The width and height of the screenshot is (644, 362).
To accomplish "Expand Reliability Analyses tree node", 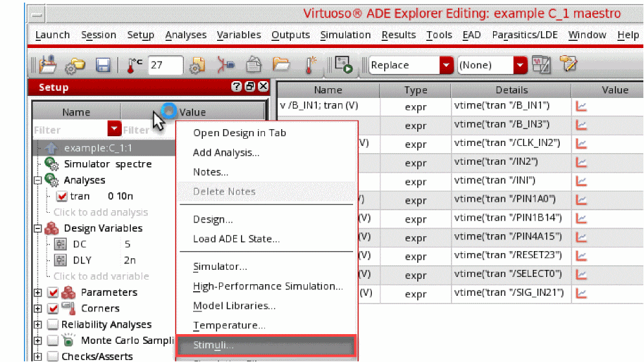I will [x=38, y=324].
